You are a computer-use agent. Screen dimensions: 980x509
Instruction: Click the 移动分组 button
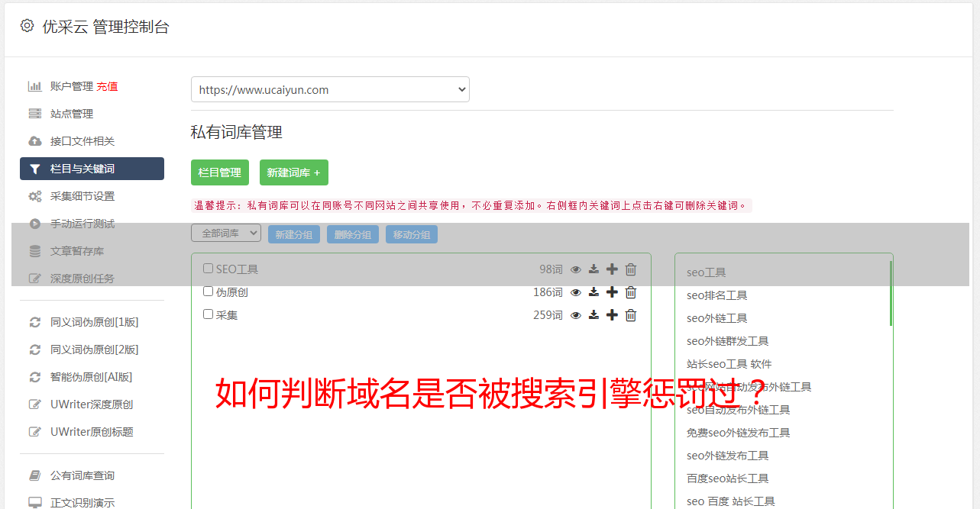tap(412, 234)
